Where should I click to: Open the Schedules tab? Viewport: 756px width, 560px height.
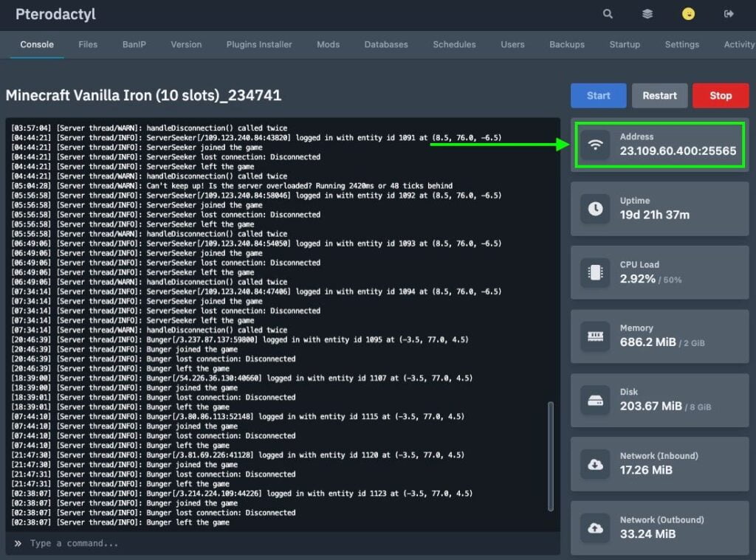(454, 44)
